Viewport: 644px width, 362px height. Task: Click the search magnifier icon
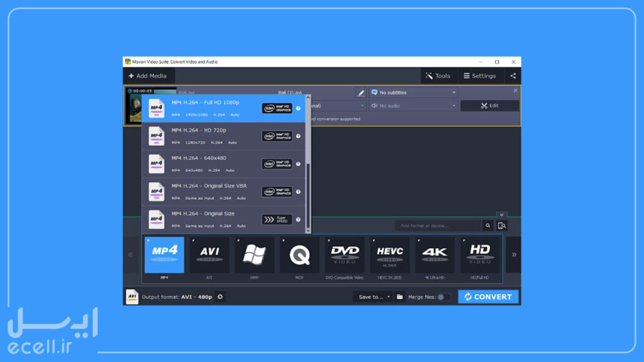point(487,226)
